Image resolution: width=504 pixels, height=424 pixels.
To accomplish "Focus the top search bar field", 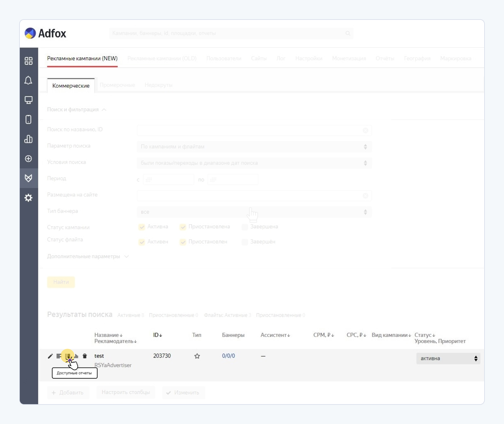I will coord(231,33).
